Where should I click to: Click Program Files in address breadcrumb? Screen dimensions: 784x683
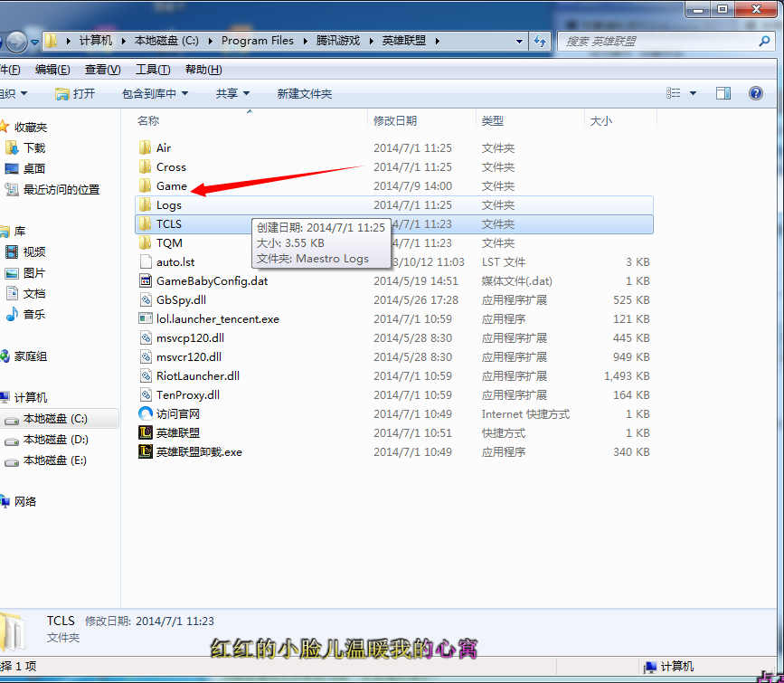coord(257,41)
